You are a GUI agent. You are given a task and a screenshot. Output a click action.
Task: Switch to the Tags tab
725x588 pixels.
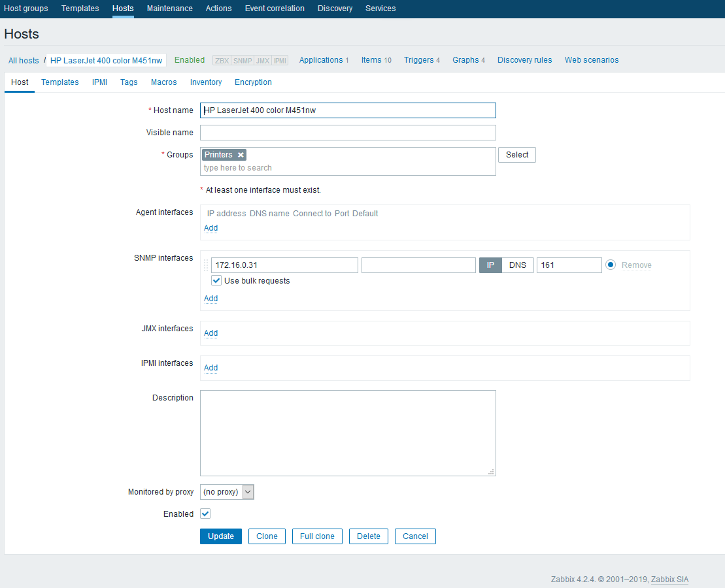click(x=129, y=82)
